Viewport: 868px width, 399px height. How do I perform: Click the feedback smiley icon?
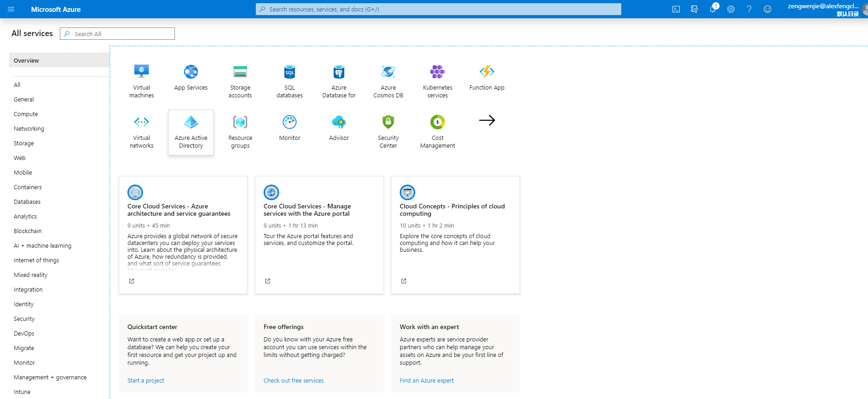[x=767, y=9]
